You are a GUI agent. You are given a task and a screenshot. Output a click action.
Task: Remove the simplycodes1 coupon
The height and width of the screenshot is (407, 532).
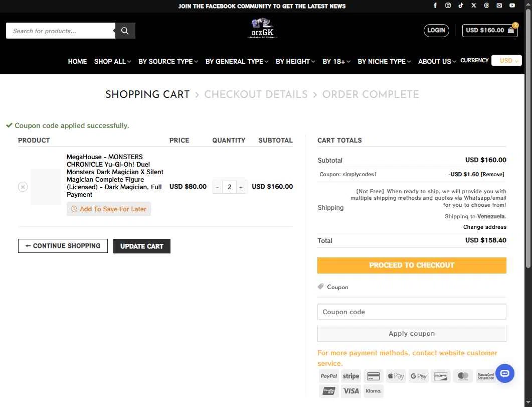(493, 174)
